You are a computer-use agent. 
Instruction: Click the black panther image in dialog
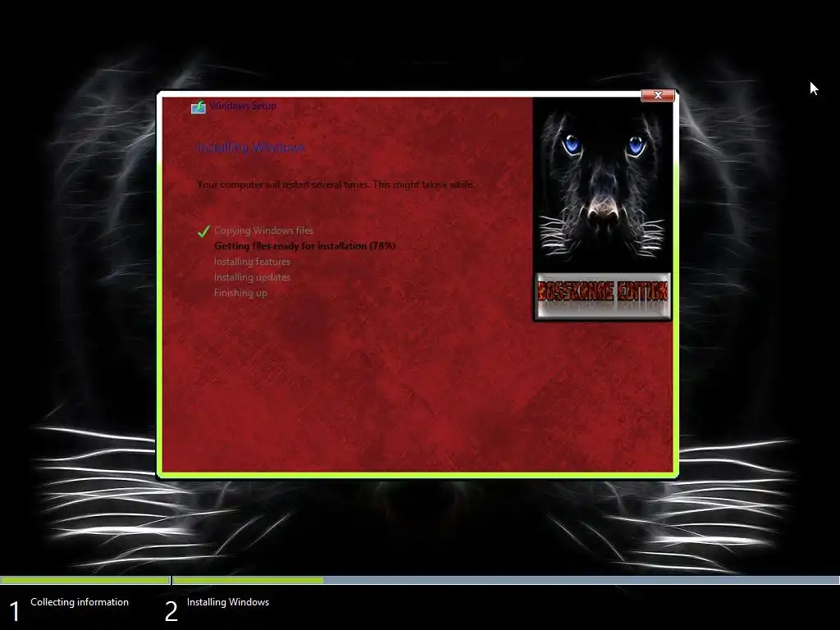pos(603,184)
